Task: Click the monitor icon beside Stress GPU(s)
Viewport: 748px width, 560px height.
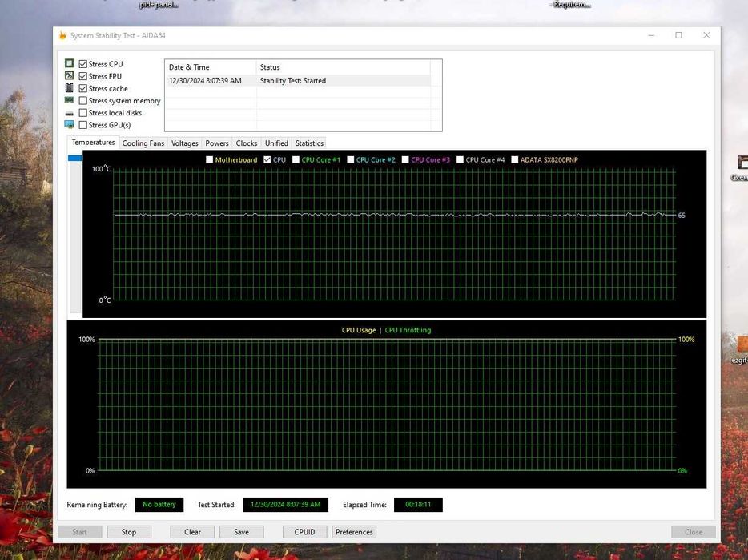Action: click(x=69, y=125)
